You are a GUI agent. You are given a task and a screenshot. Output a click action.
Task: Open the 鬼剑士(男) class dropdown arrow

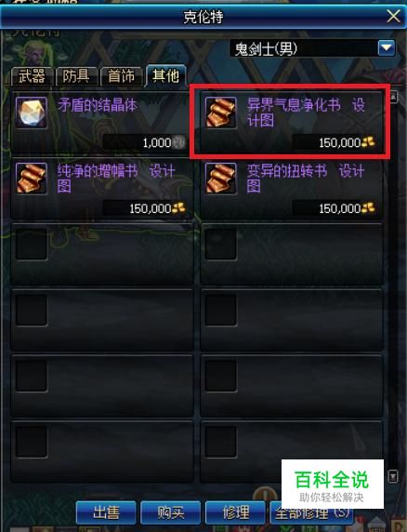tap(387, 47)
